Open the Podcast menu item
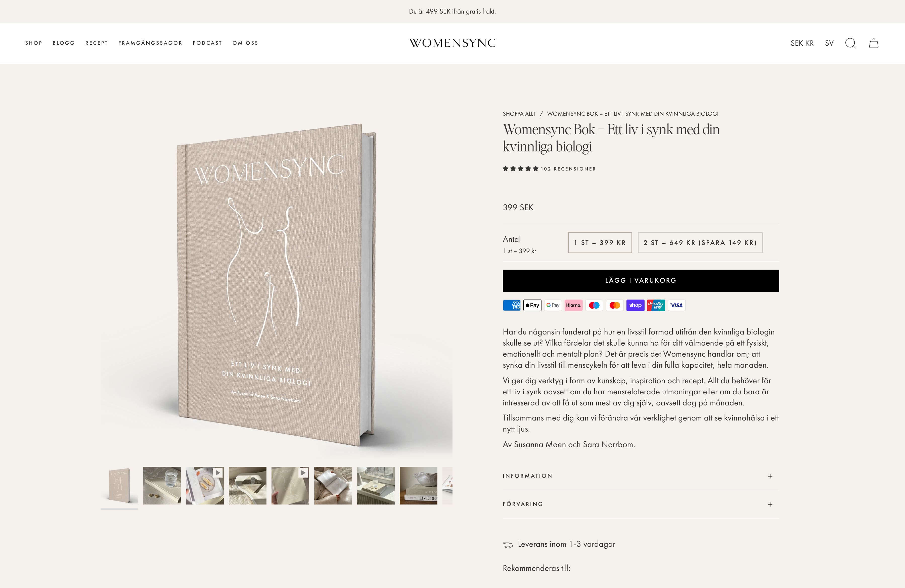The width and height of the screenshot is (905, 588). [207, 43]
